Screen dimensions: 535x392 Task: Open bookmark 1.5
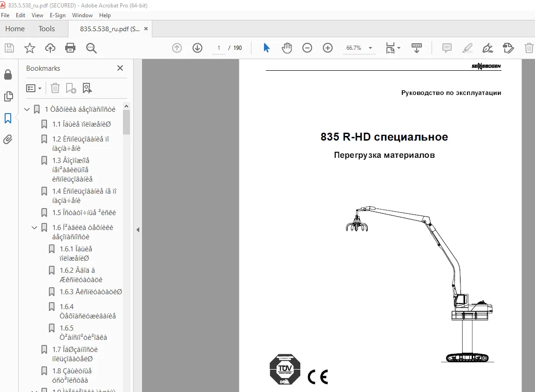[84, 213]
